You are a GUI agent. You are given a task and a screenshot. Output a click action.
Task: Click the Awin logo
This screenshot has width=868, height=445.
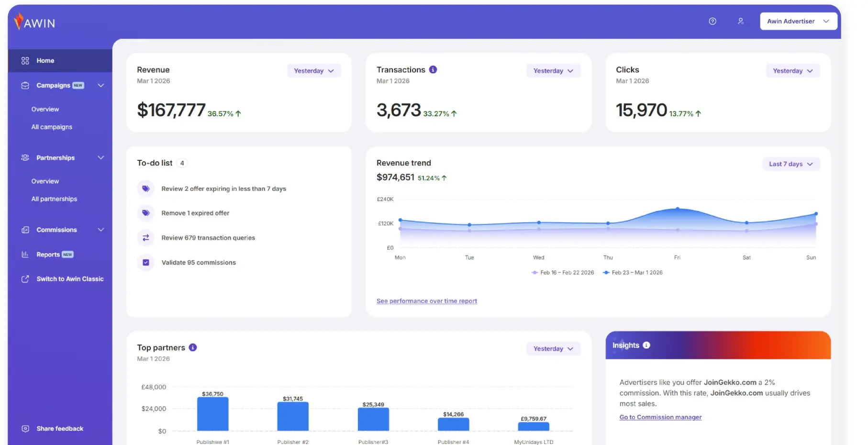pyautogui.click(x=34, y=22)
